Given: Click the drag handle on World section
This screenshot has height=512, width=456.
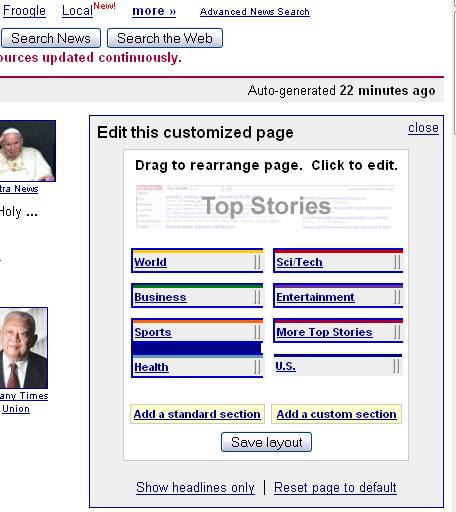Looking at the screenshot, I should click(x=257, y=262).
